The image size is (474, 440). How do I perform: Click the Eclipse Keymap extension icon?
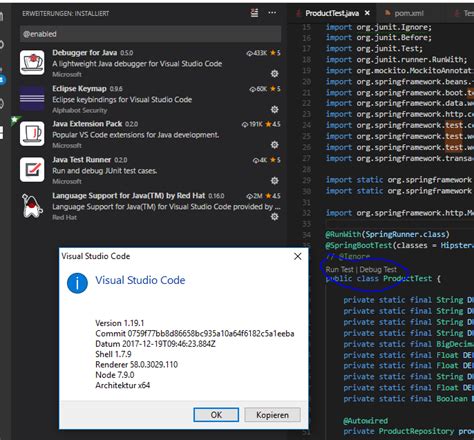(32, 98)
